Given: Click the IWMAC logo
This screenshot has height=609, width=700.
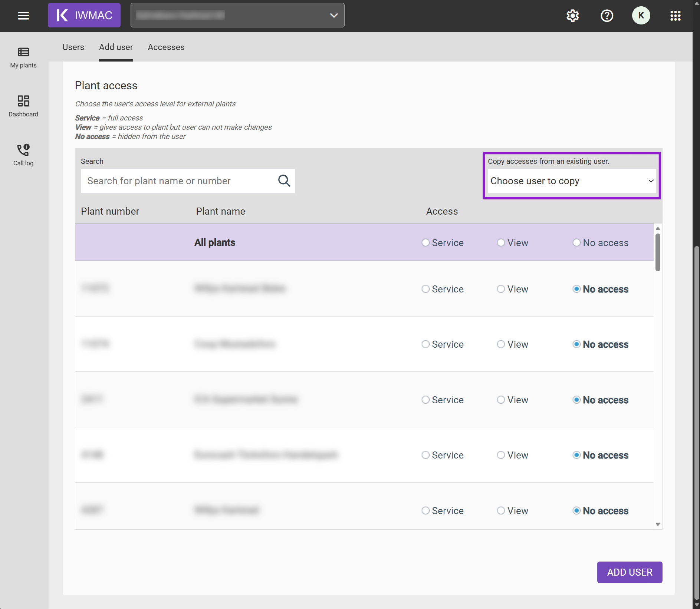Looking at the screenshot, I should (x=84, y=15).
